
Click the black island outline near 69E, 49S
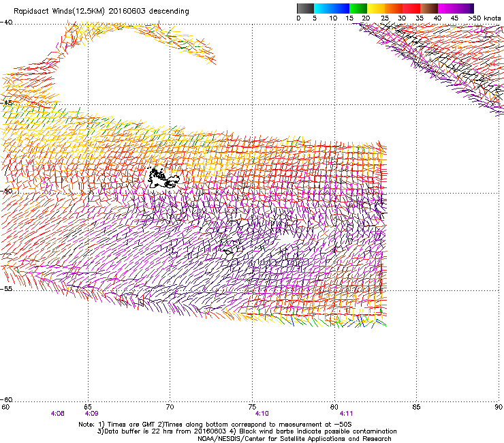click(x=163, y=178)
